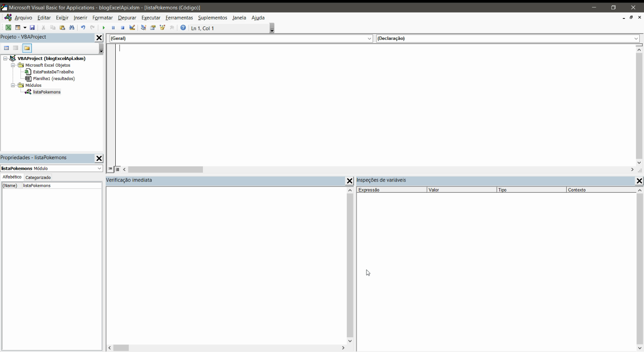Switch back to Microsoft Excel view
Screen dimensions: 644x352
8,28
